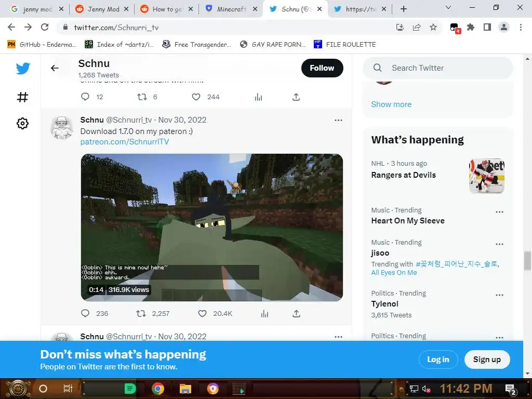Click Show more in the right panel
This screenshot has width=532, height=399.
(x=391, y=104)
